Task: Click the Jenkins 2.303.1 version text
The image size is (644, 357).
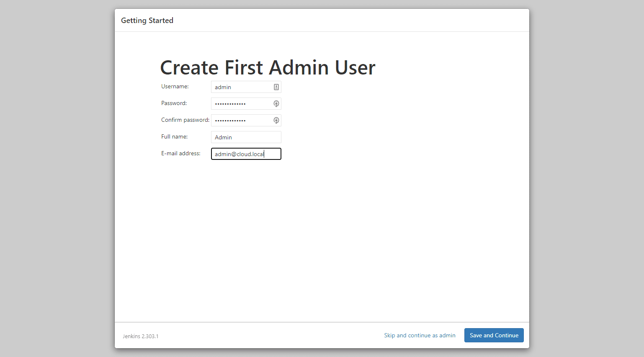Action: click(x=140, y=336)
